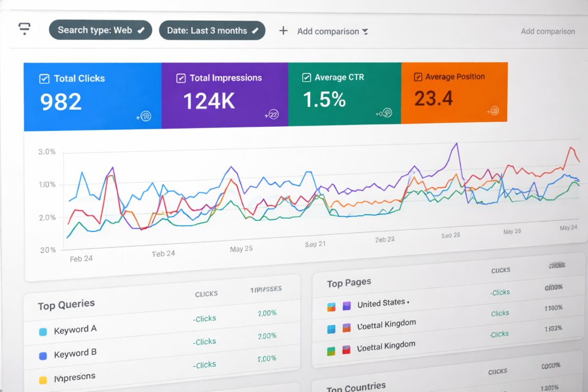Open the Date: Last 3 months filter
588x392 pixels.
(207, 30)
